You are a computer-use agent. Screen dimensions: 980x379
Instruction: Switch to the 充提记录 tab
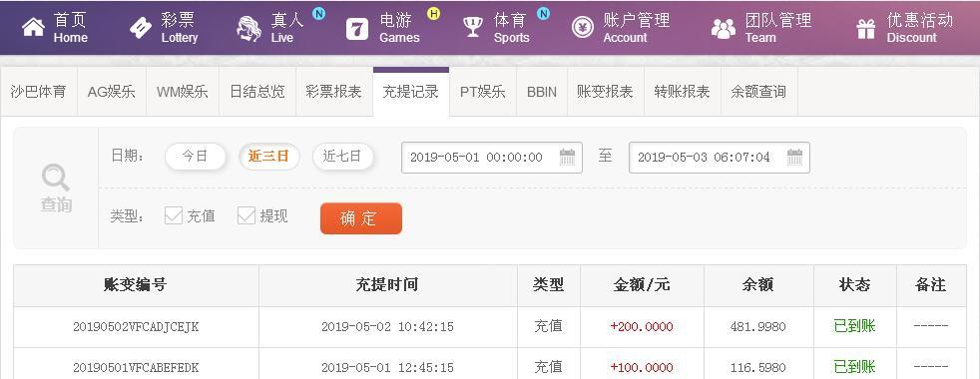coord(410,92)
